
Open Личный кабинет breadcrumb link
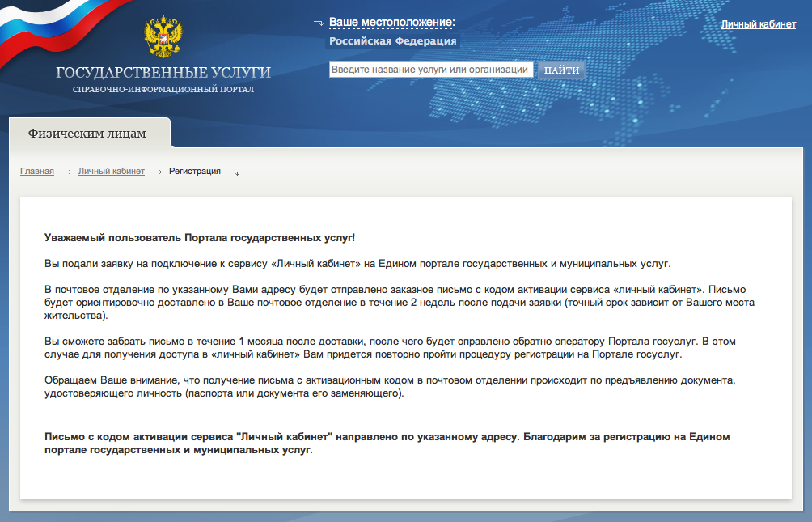pos(112,171)
